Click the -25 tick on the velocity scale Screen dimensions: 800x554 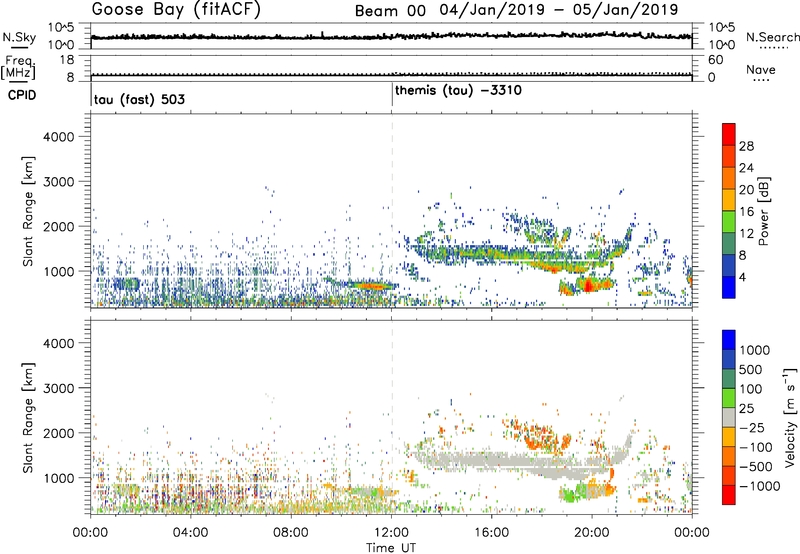click(753, 428)
